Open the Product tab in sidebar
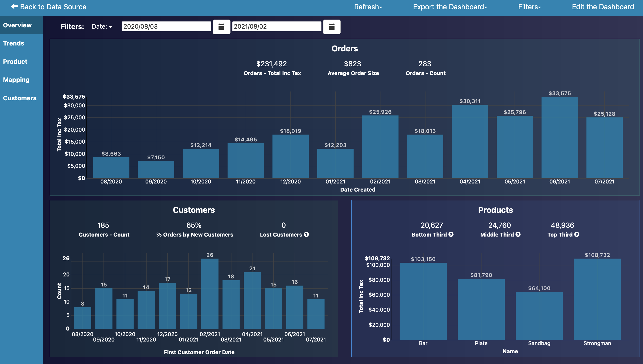Viewport: 643px width, 364px height. pyautogui.click(x=15, y=61)
